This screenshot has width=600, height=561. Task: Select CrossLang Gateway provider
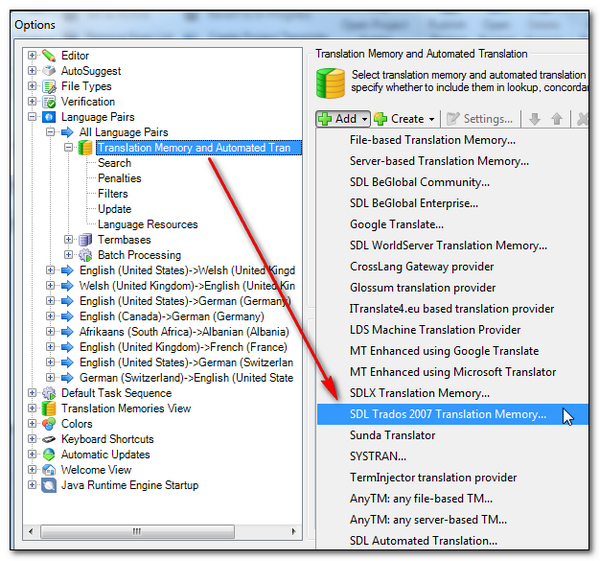point(452,267)
